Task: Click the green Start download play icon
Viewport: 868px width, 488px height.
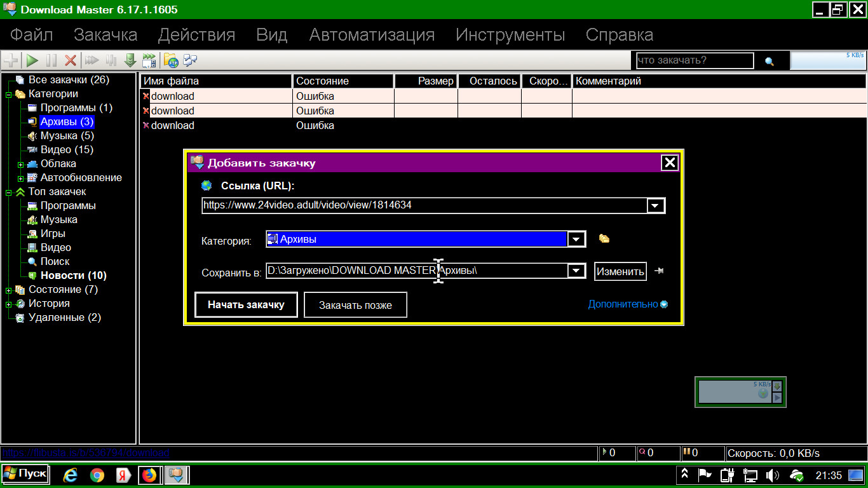Action: [32, 60]
